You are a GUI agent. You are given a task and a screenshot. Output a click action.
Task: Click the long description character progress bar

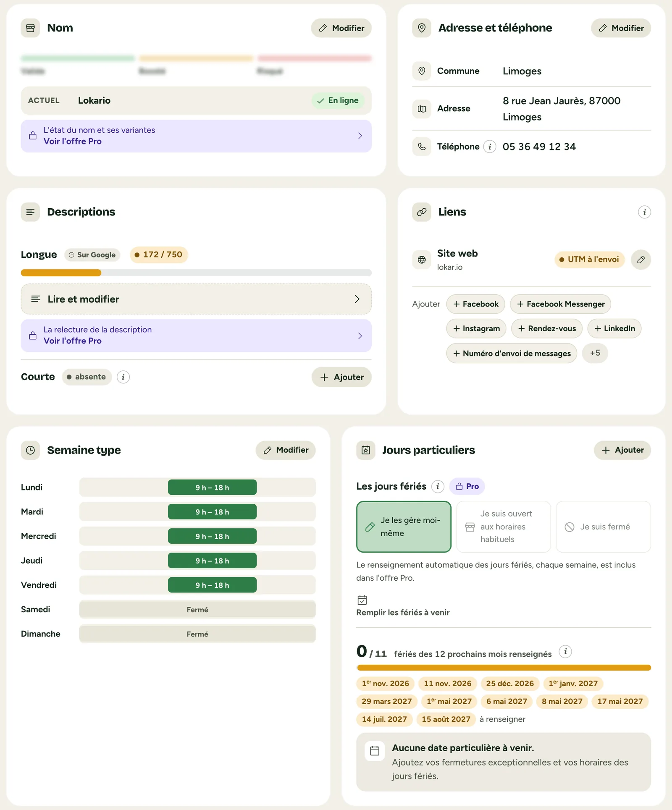(x=196, y=273)
